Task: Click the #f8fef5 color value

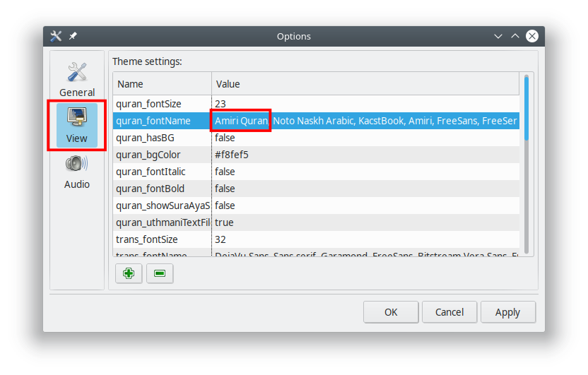Action: tap(232, 155)
